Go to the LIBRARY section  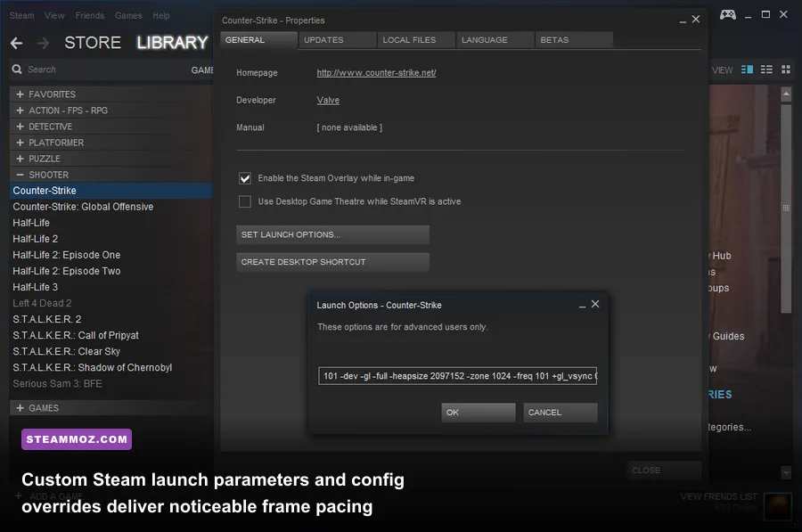click(172, 43)
